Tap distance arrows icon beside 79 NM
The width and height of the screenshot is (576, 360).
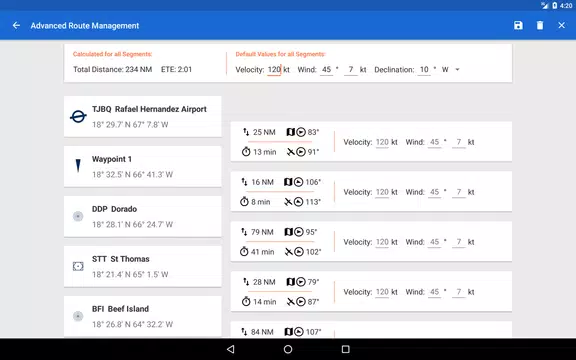[244, 232]
